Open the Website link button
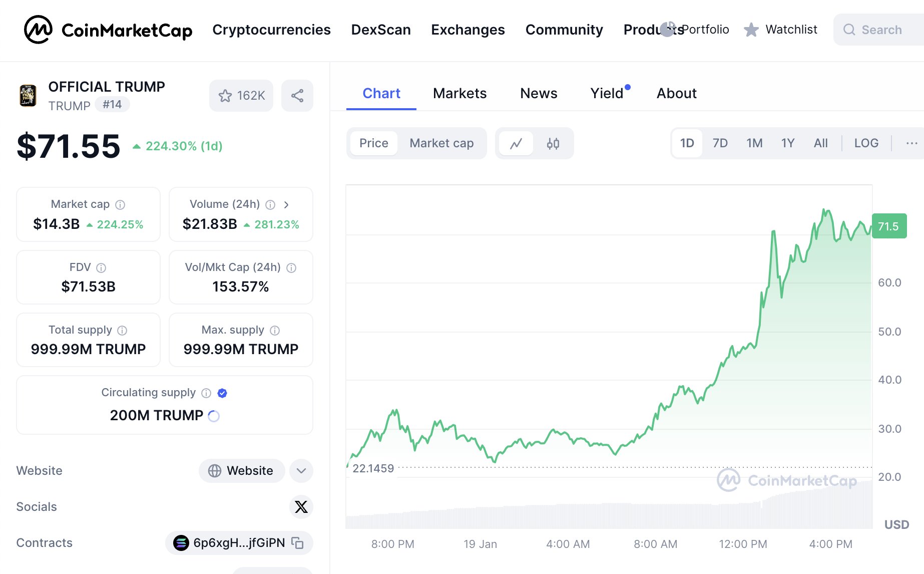This screenshot has width=924, height=574. 242,471
